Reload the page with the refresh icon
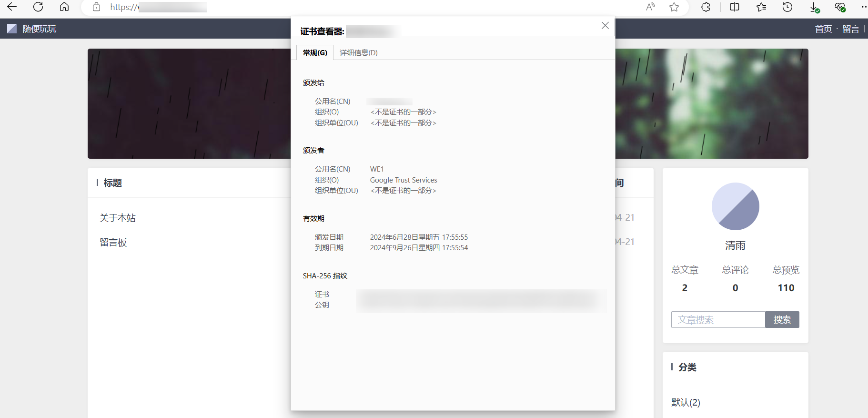The image size is (868, 418). coord(38,7)
